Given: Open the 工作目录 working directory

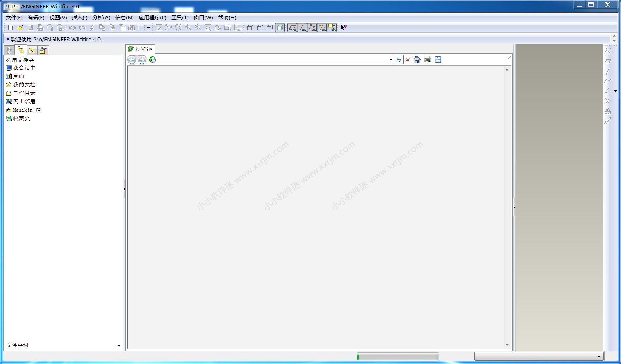Looking at the screenshot, I should (21, 93).
